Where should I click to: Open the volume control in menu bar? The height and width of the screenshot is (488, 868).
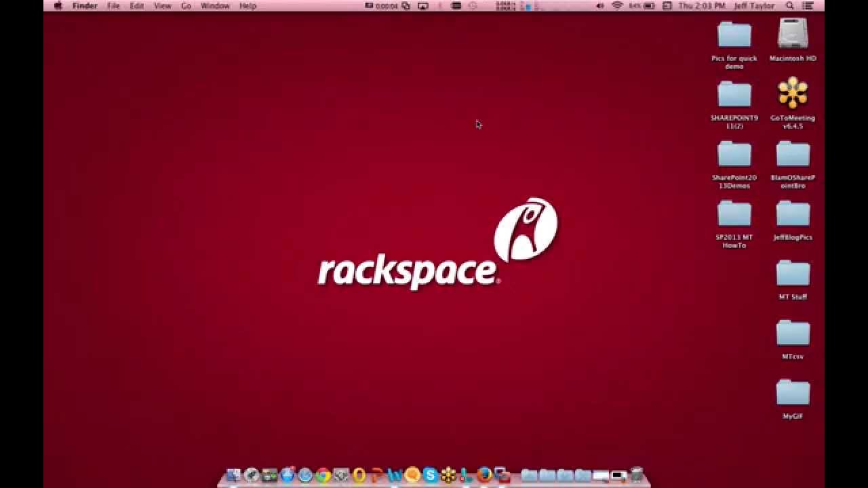point(599,5)
